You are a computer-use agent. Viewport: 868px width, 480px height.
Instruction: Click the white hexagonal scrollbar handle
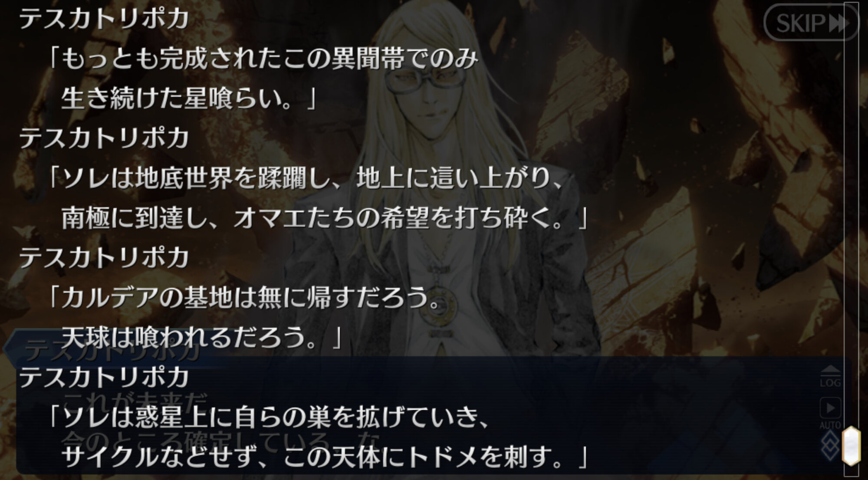852,446
